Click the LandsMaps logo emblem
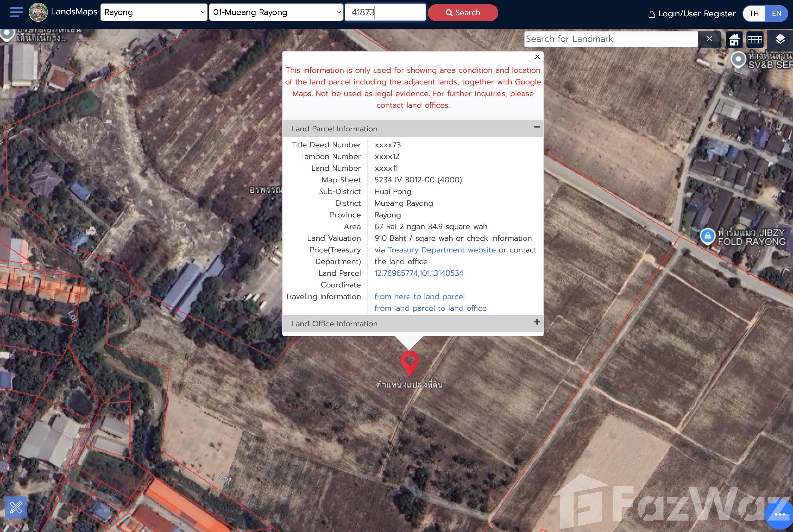 pyautogui.click(x=38, y=12)
